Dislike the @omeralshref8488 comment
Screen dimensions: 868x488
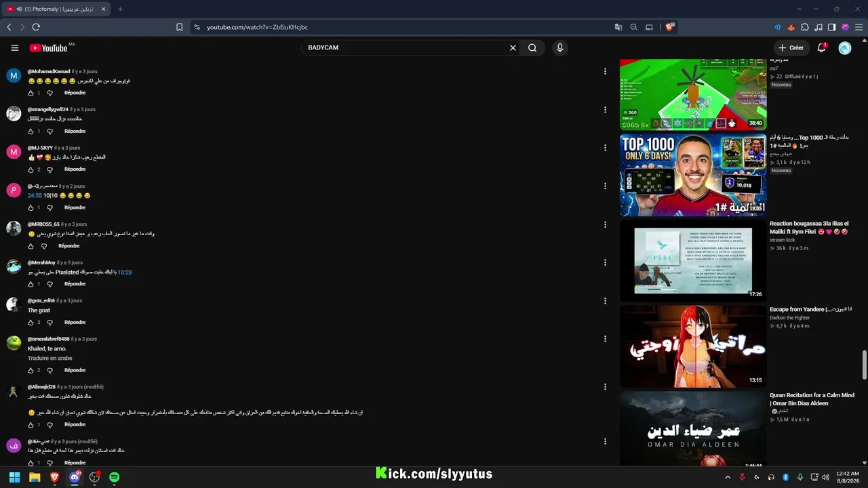point(50,371)
